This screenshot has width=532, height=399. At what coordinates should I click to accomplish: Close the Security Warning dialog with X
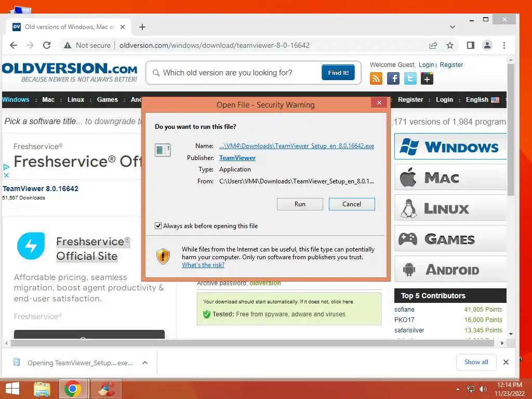coord(379,103)
